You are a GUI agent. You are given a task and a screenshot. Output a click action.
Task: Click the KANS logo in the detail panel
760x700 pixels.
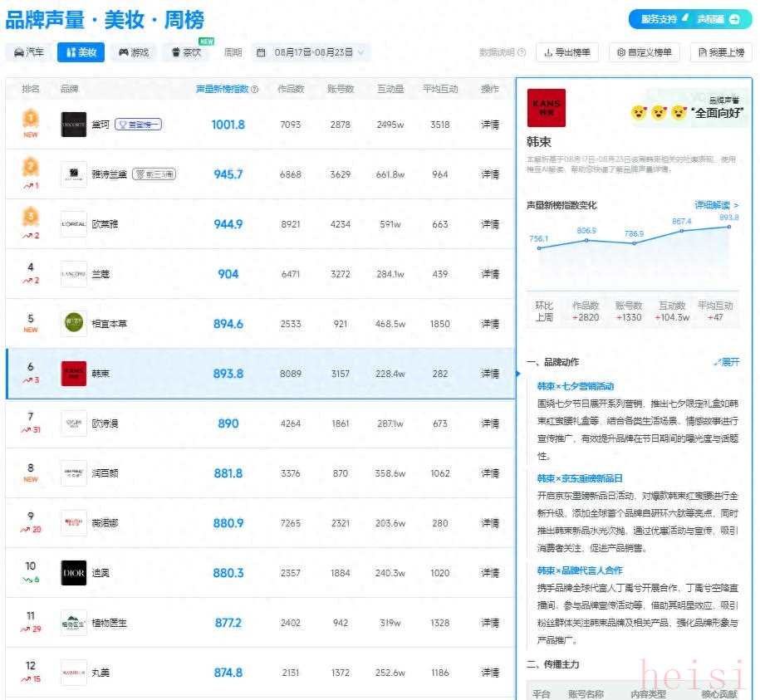pyautogui.click(x=546, y=108)
